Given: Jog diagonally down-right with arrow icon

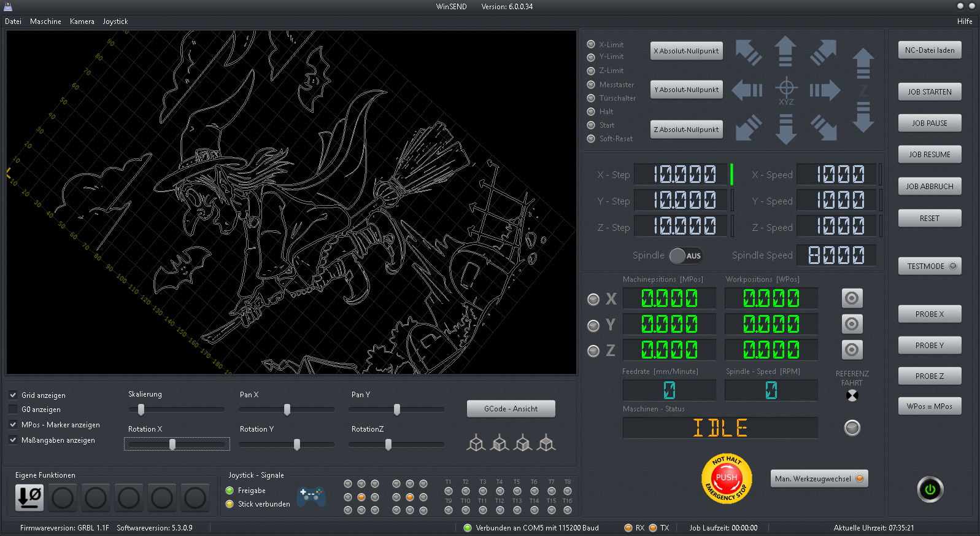Looking at the screenshot, I should 824,128.
